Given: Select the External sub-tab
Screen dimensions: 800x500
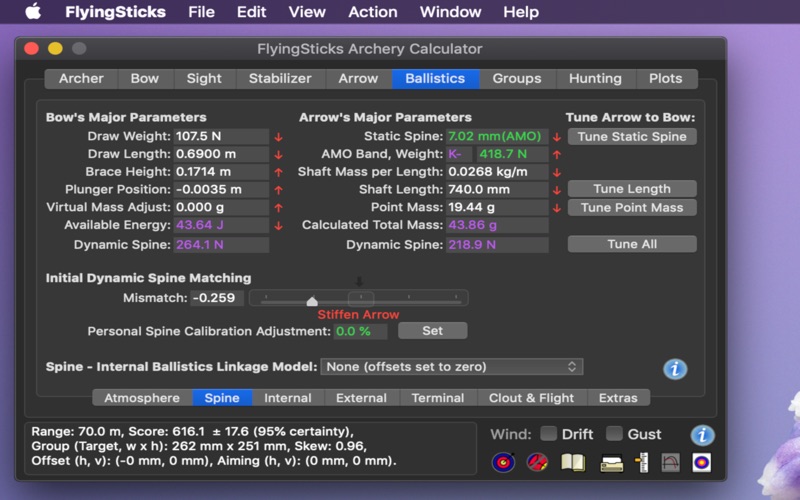Looking at the screenshot, I should [361, 398].
